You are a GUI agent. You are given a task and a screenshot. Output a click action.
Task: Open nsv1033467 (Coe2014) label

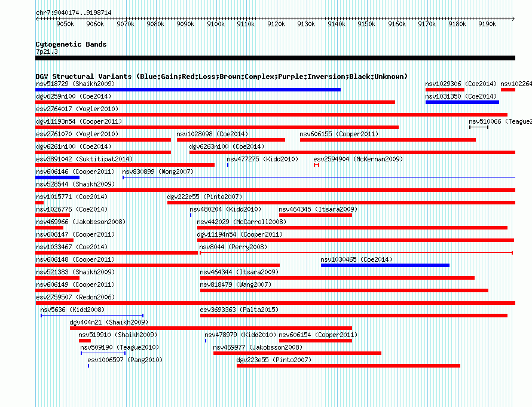point(72,247)
